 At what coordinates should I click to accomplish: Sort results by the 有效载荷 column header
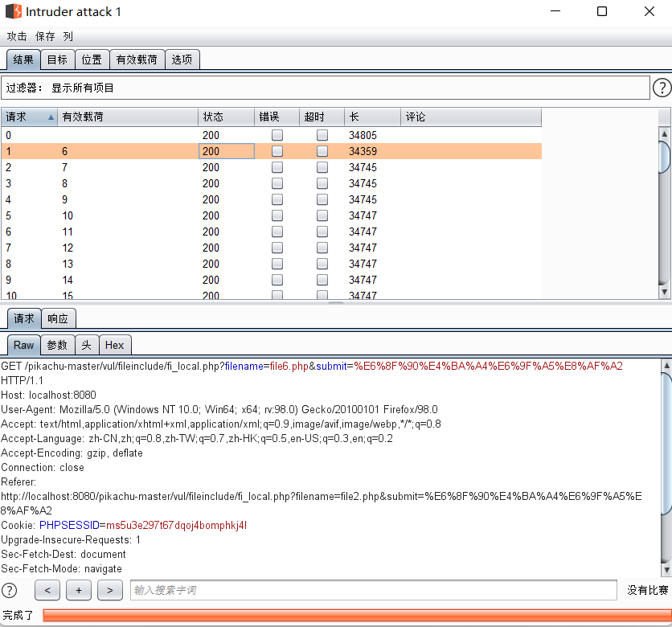pyautogui.click(x=128, y=117)
